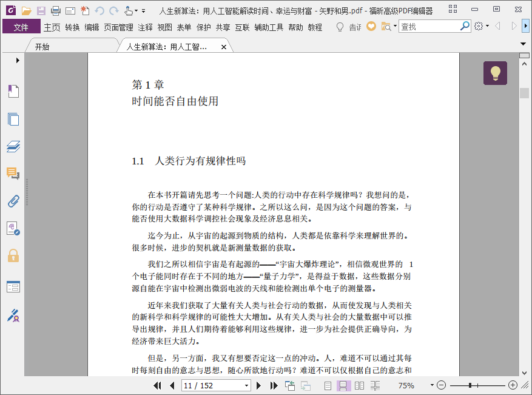532x395 pixels.
Task: Click the 查找 search input field
Action: [429, 26]
